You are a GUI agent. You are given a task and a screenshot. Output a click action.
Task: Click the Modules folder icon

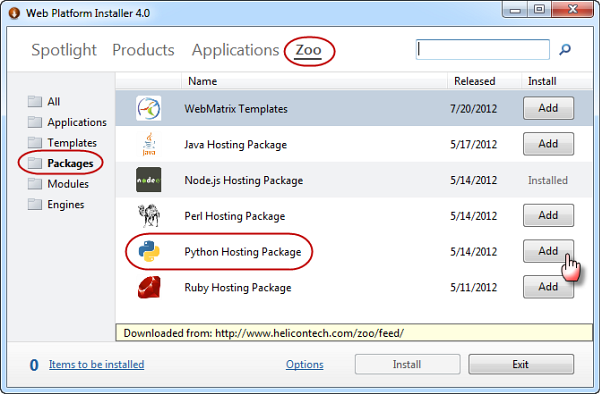coord(35,184)
